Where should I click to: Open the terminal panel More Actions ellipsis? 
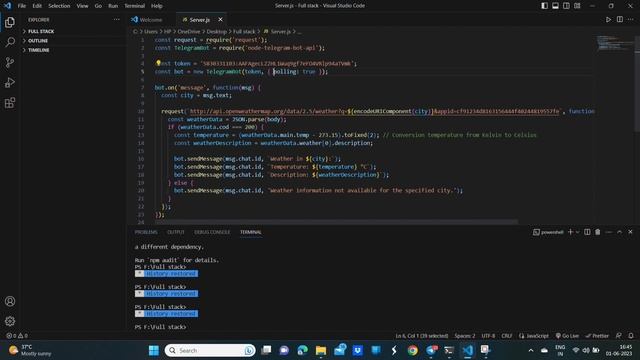pos(609,232)
